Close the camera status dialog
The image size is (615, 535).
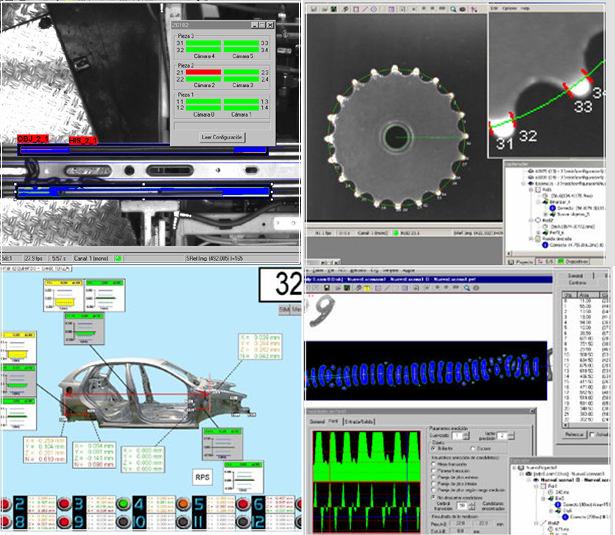pyautogui.click(x=270, y=25)
